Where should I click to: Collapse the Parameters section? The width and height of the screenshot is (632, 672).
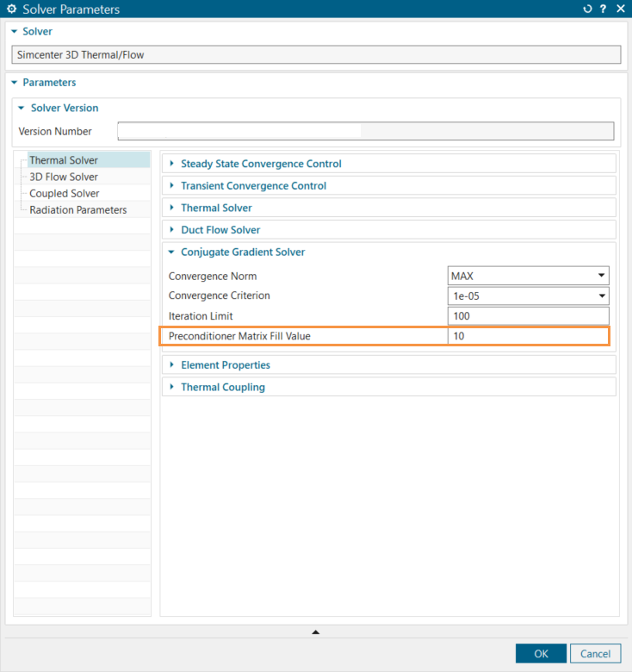pos(14,83)
